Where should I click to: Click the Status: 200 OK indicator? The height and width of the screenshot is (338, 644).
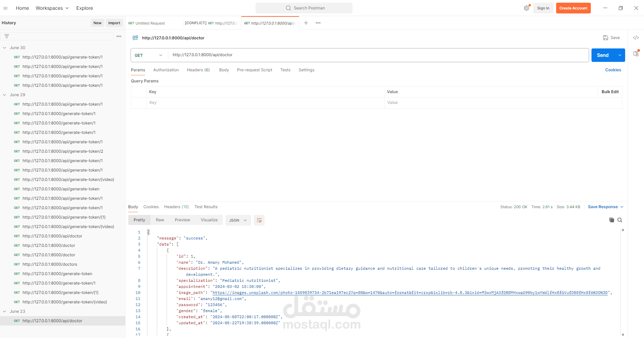[x=514, y=207]
